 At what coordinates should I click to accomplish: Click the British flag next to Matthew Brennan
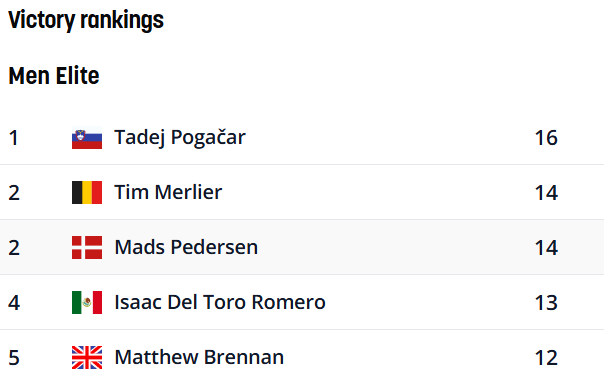pyautogui.click(x=87, y=358)
